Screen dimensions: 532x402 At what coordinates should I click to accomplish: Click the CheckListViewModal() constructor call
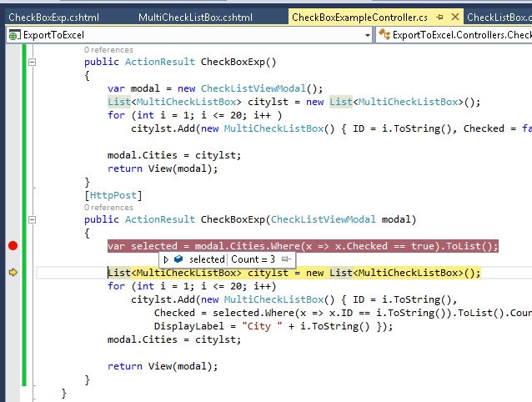pyautogui.click(x=262, y=88)
